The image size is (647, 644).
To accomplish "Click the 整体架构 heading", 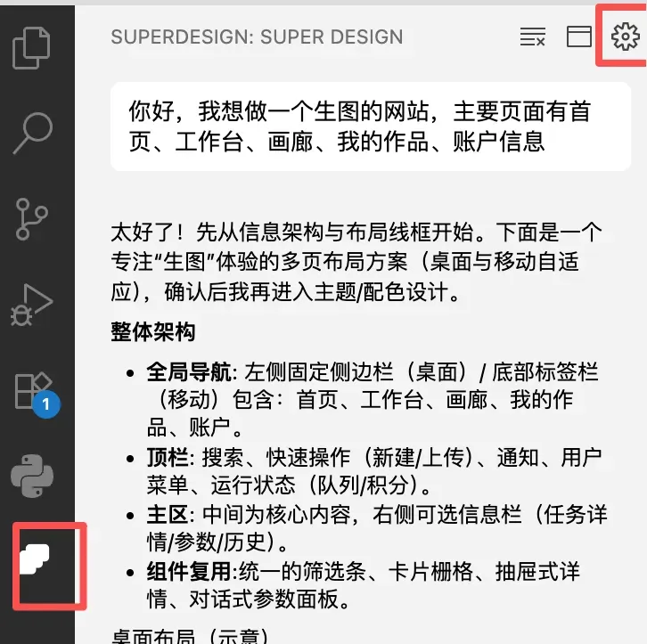I will tap(153, 332).
